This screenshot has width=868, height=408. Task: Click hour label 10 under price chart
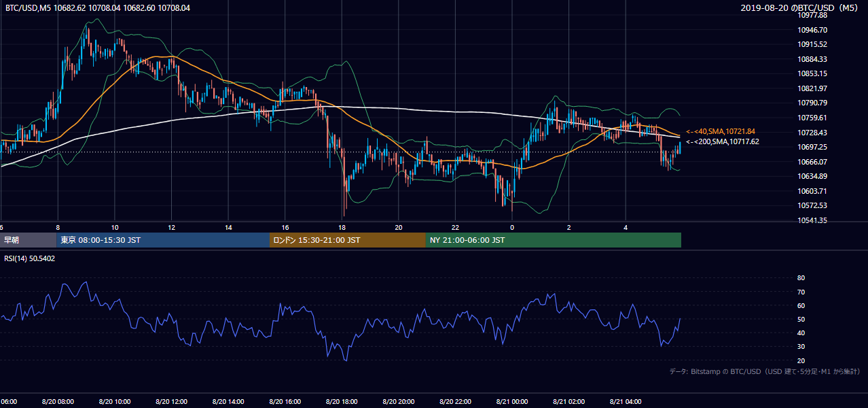tap(115, 228)
